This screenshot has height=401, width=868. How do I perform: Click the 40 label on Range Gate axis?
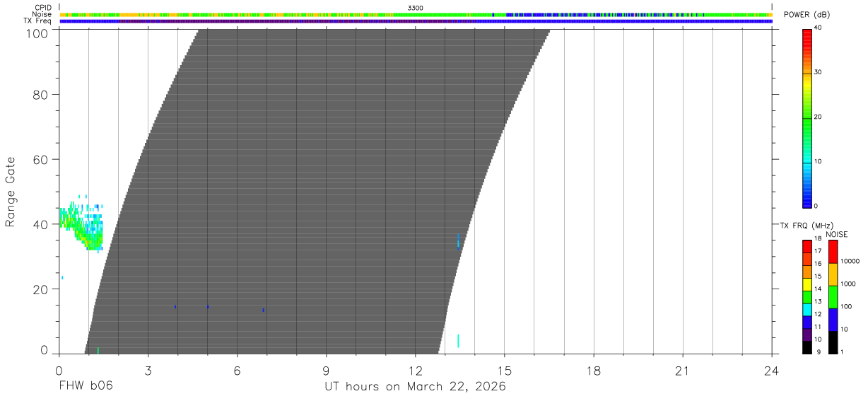pos(41,224)
